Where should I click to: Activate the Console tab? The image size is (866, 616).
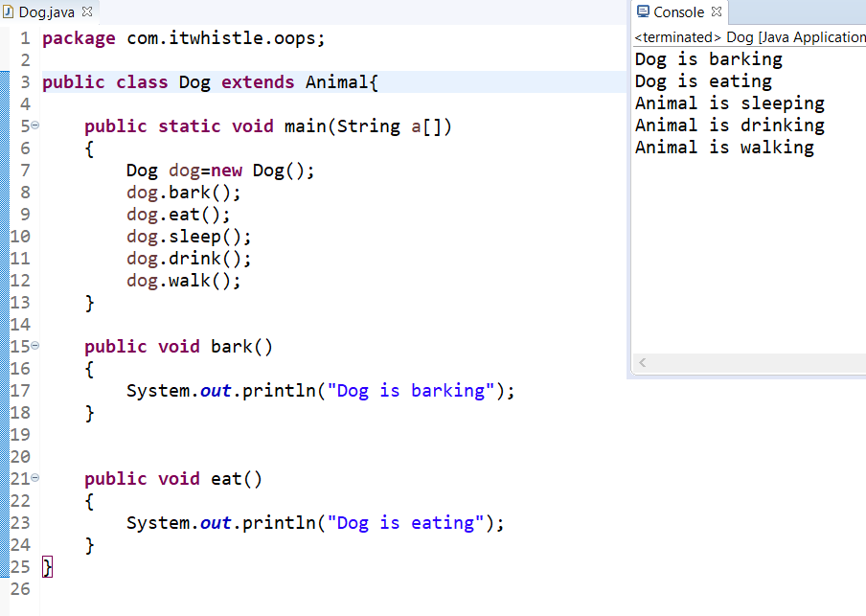click(x=678, y=12)
